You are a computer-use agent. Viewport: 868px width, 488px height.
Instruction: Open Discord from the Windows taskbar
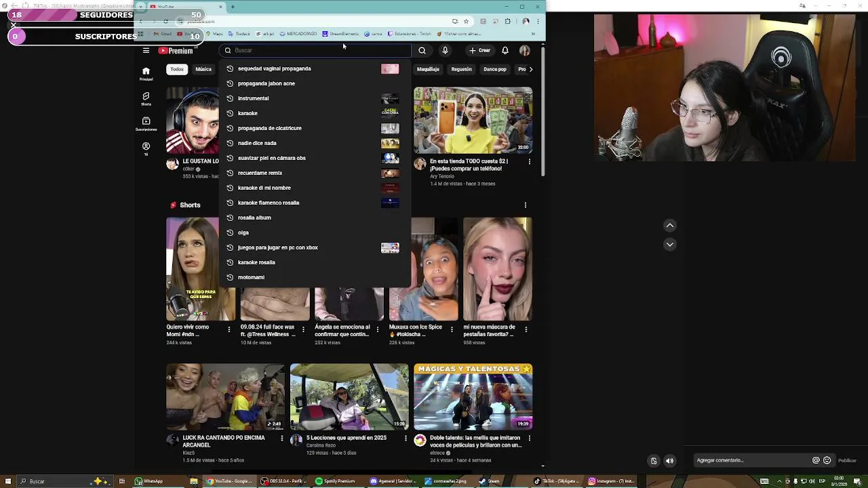(x=393, y=481)
